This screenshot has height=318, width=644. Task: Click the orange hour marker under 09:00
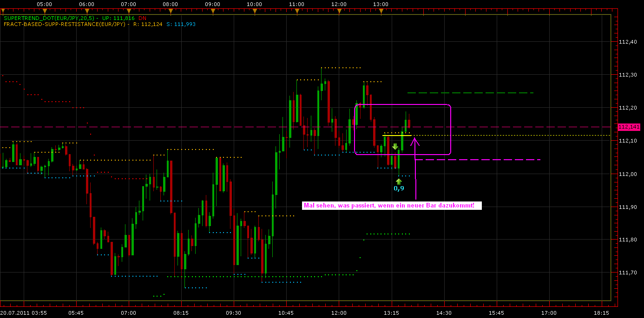[x=212, y=11]
